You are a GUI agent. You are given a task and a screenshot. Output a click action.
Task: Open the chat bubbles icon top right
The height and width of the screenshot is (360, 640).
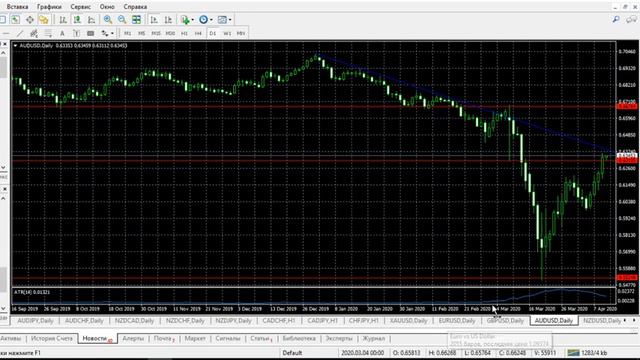[631, 19]
